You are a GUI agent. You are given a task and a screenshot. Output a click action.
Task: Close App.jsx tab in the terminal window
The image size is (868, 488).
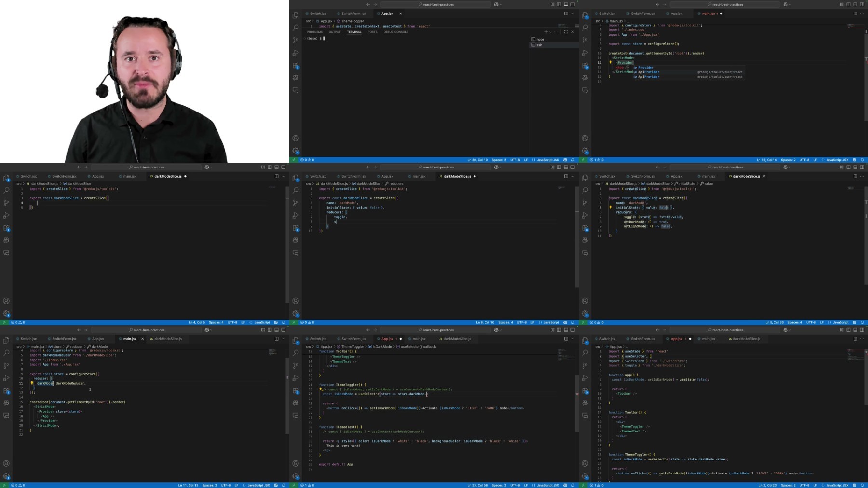click(400, 14)
